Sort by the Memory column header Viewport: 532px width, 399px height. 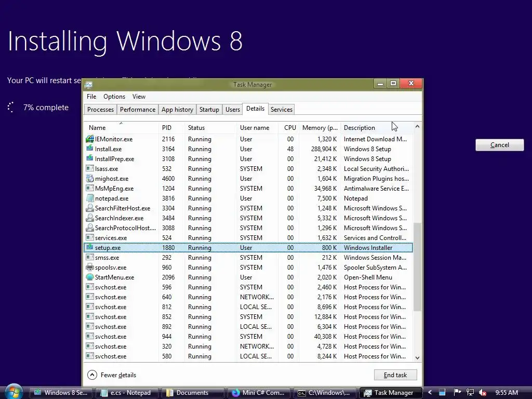(320, 128)
